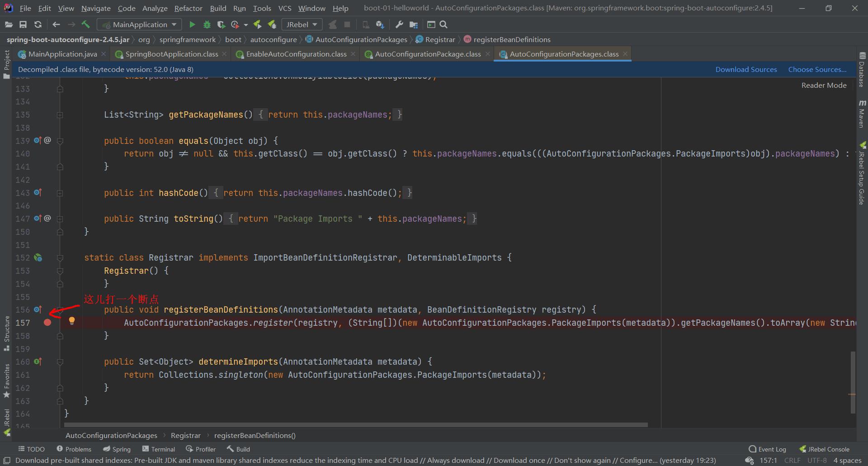
Task: Click the Save All toolbar icon
Action: (23, 24)
